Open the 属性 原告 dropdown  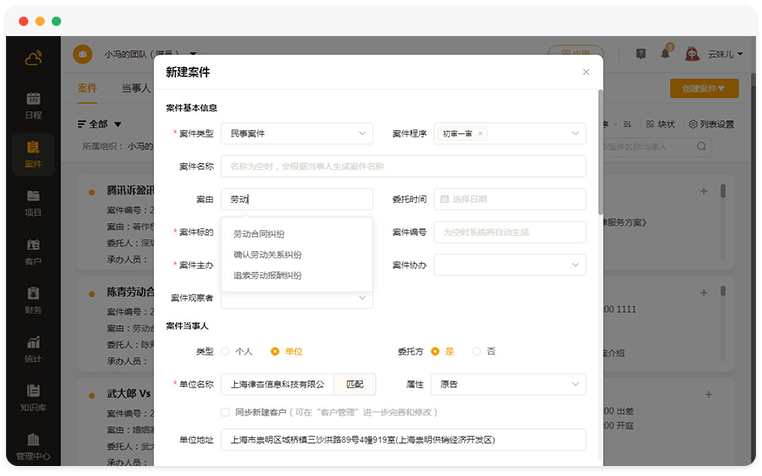coord(508,384)
